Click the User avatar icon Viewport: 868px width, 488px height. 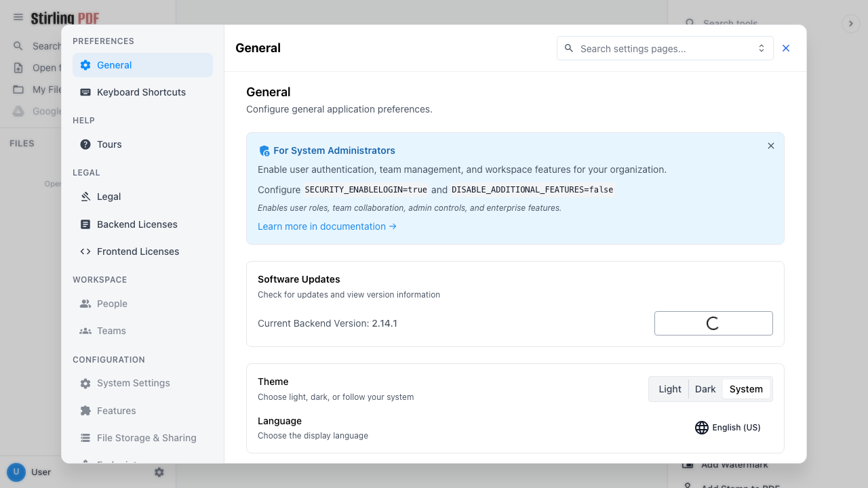point(16,472)
